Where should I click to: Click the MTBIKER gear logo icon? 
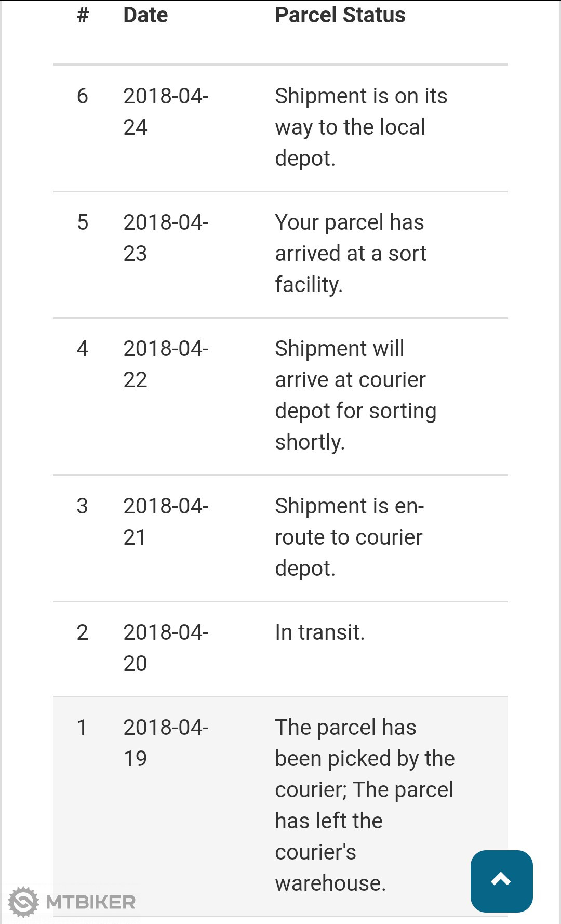24,902
